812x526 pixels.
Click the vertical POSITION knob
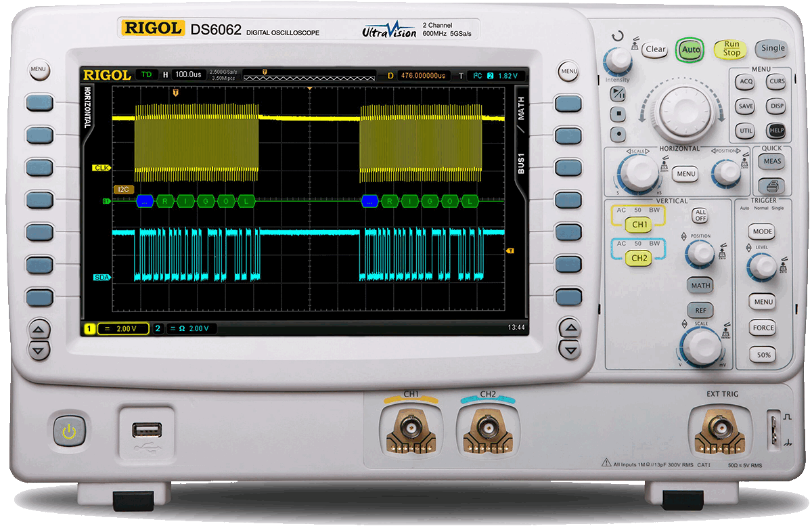699,254
